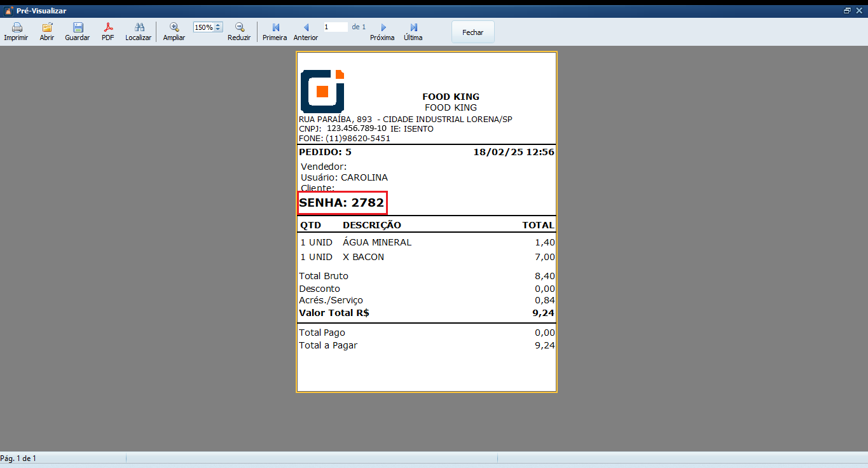This screenshot has width=868, height=468.
Task: Click the page number input field
Action: [335, 27]
